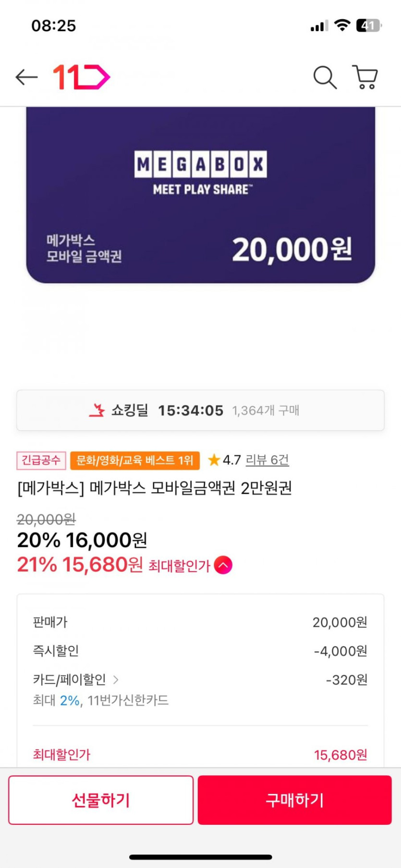The width and height of the screenshot is (401, 868).
Task: Open the 리뷰 6건 reviews link
Action: tap(267, 460)
